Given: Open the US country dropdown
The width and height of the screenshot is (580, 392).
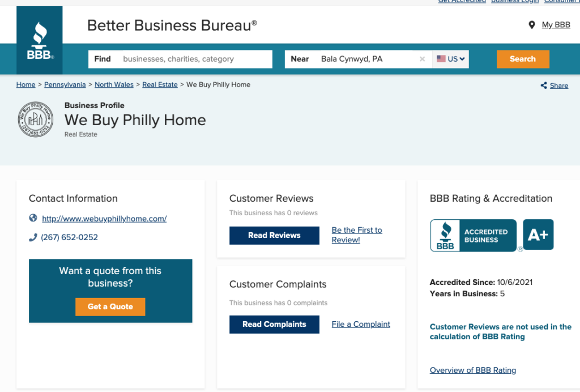Looking at the screenshot, I should (x=450, y=59).
